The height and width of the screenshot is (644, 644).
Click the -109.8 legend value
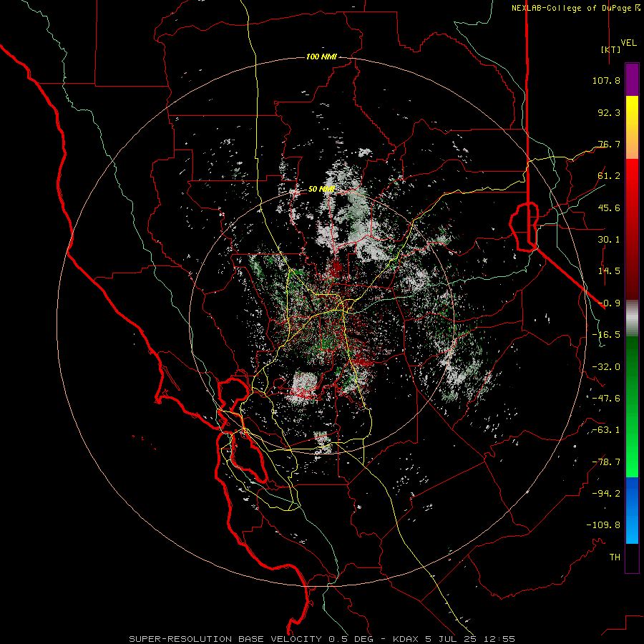coord(603,525)
